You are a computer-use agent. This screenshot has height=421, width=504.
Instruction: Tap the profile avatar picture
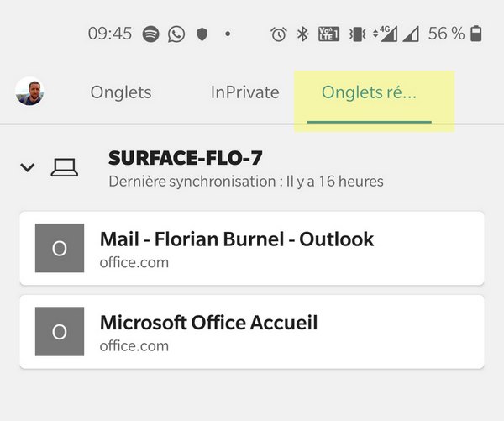pos(29,92)
